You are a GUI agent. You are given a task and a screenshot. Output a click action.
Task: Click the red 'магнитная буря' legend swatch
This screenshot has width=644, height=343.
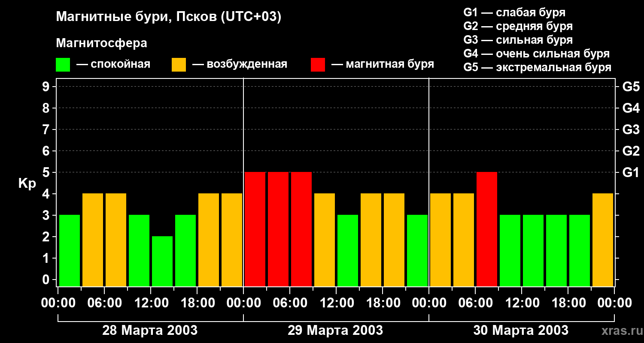[x=318, y=65]
